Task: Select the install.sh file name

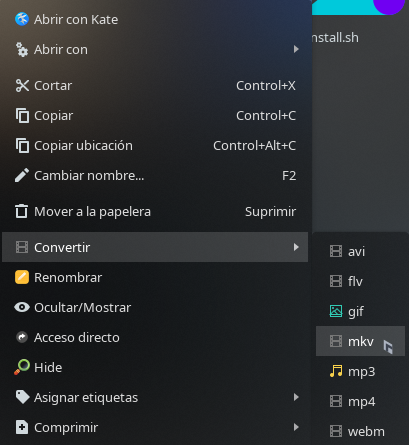Action: pyautogui.click(x=335, y=38)
